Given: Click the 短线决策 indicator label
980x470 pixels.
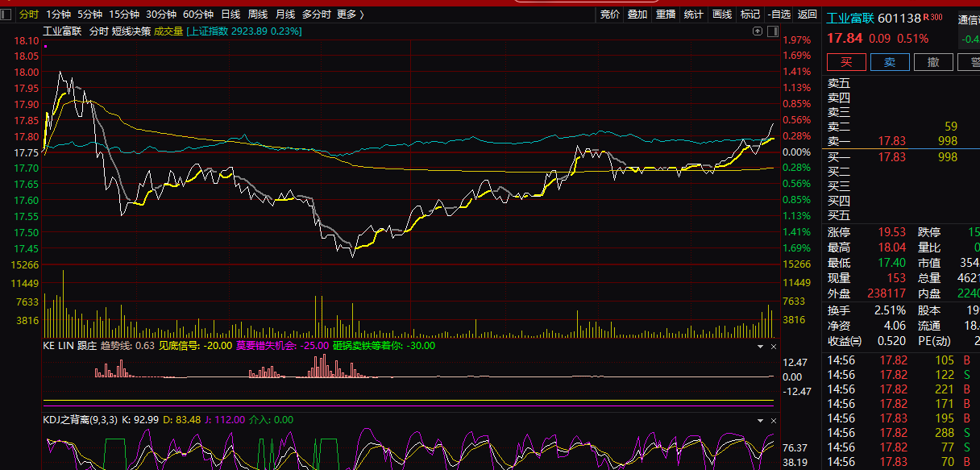Looking at the screenshot, I should point(131,31).
